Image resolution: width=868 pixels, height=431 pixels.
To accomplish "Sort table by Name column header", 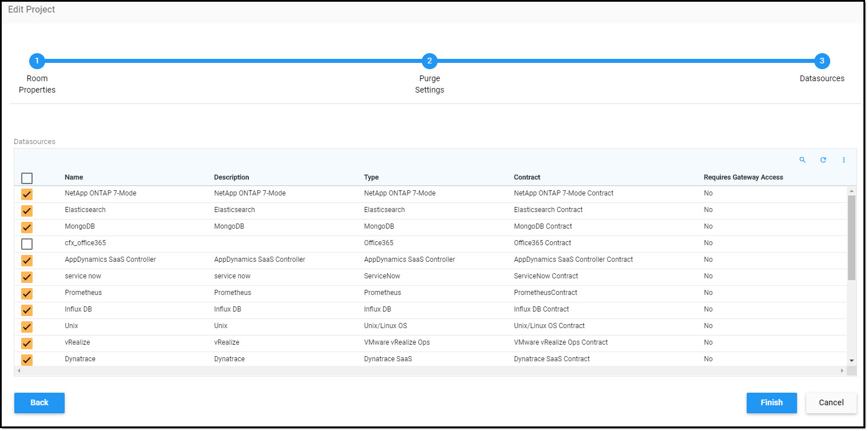I will pos(74,177).
